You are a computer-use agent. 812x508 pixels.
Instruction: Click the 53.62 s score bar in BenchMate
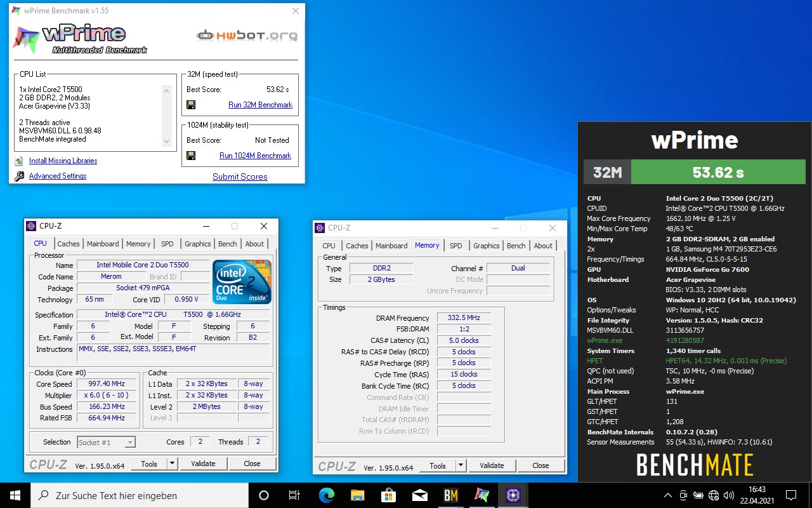[x=718, y=172]
